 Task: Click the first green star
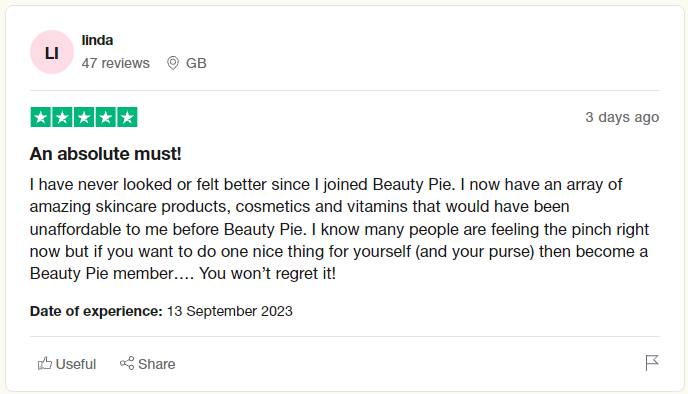41,117
